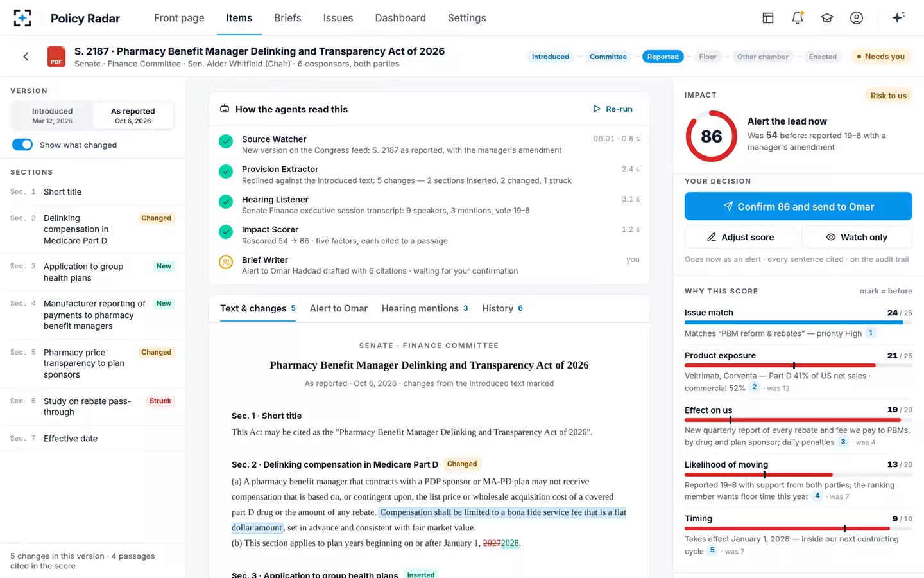Click the Brief Writer pending status icon

[x=226, y=262]
